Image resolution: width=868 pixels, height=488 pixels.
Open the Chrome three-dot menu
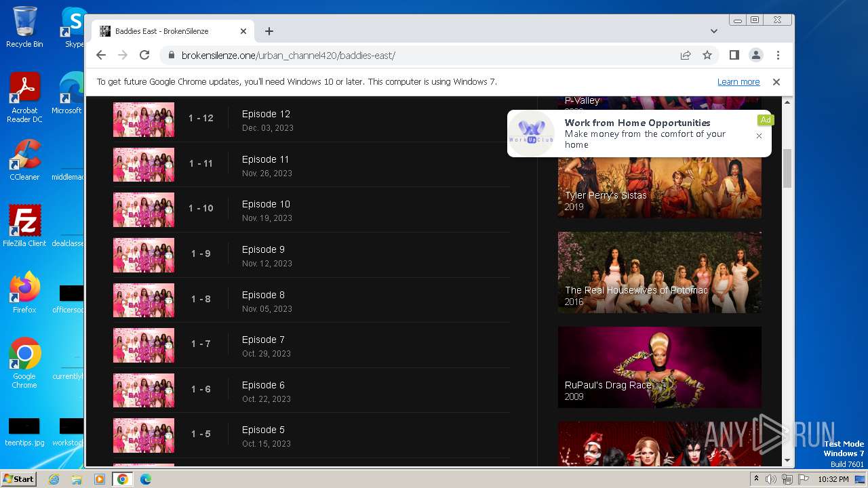coord(778,55)
